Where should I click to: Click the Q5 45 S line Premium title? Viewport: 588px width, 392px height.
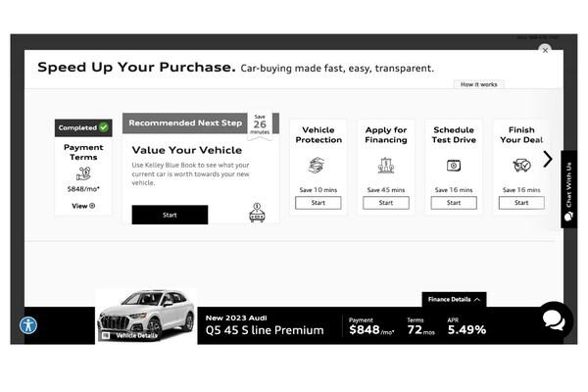(265, 330)
